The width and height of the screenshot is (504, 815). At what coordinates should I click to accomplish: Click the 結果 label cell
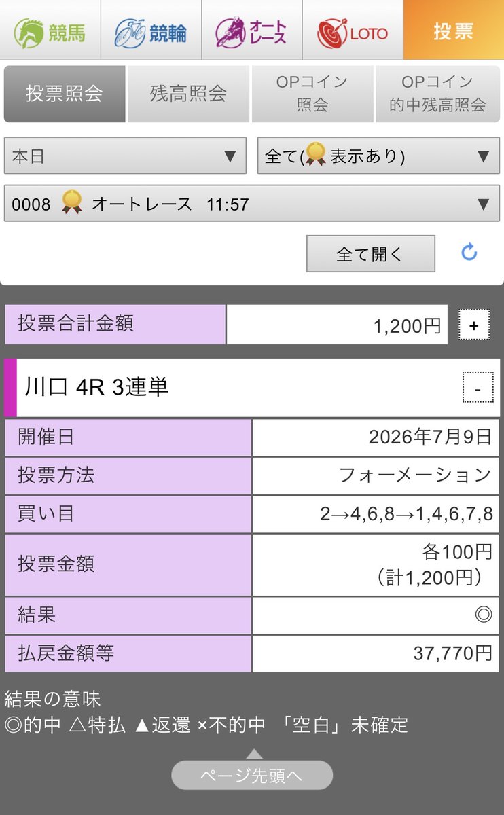[128, 615]
